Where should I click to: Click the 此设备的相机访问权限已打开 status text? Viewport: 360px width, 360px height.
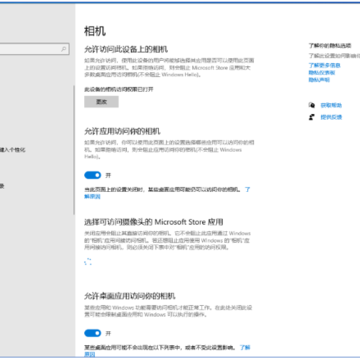[x=119, y=90]
